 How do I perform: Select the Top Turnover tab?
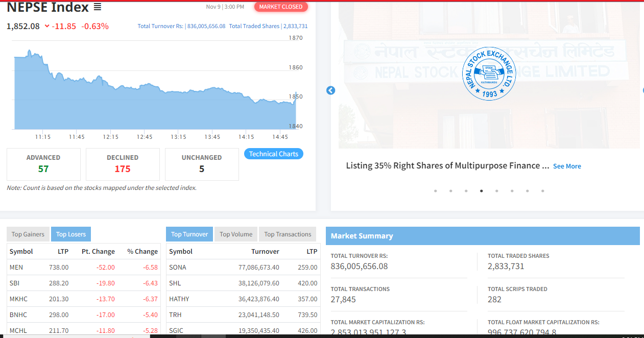[x=189, y=234]
